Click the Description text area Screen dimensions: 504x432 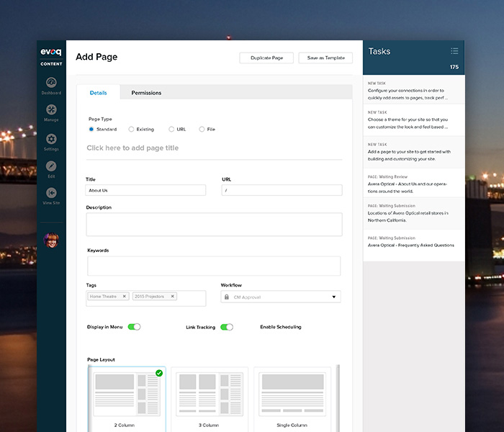point(214,225)
